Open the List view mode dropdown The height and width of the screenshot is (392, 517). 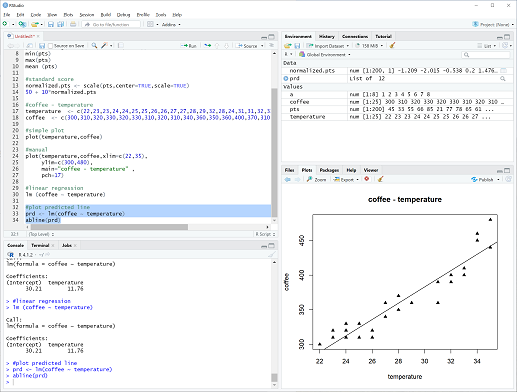[487, 46]
